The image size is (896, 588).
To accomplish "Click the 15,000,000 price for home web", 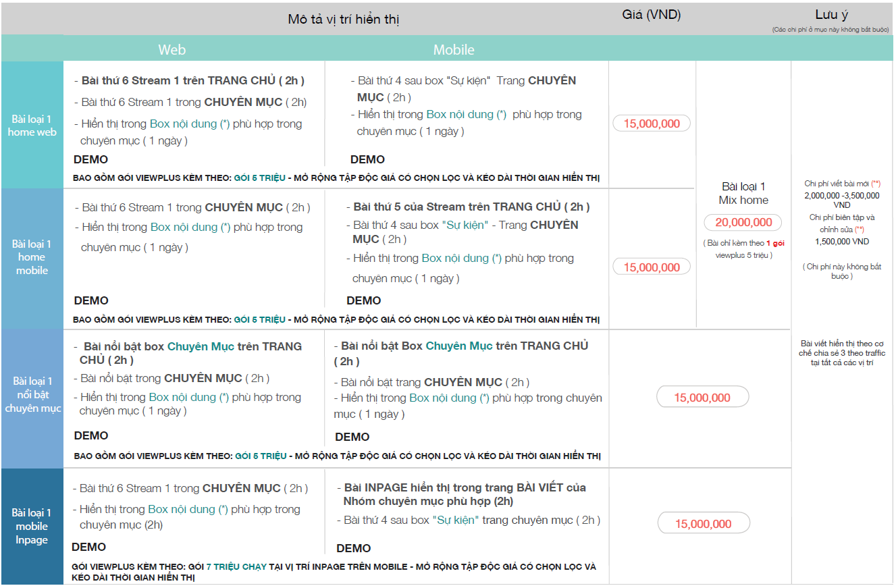I will [x=652, y=124].
